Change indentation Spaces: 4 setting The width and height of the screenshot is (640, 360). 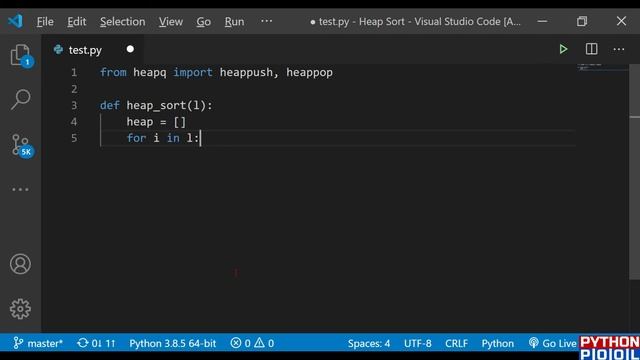point(369,343)
